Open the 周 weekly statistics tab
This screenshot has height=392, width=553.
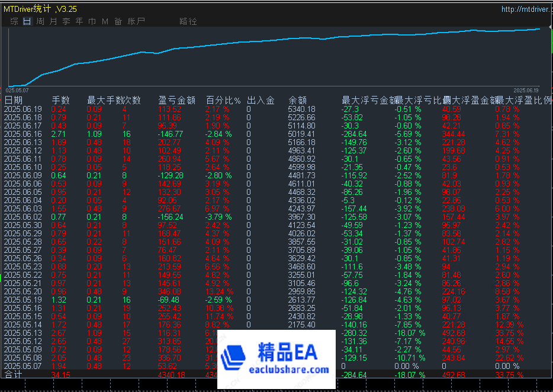[40, 21]
